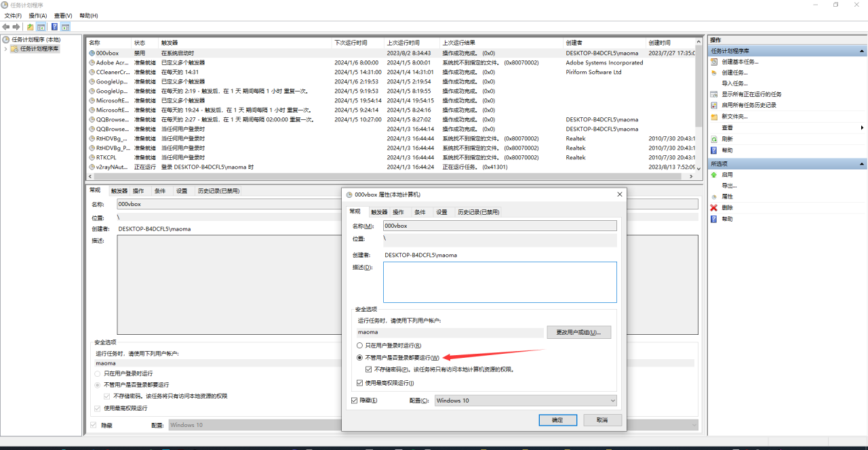Image resolution: width=868 pixels, height=450 pixels.
Task: Select the 只在用户登录时运行 radio button in the dialog
Action: point(360,346)
